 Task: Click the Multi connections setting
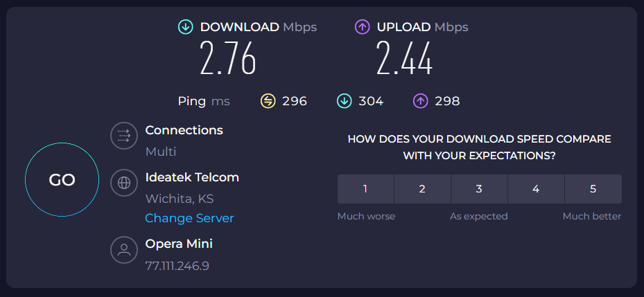(x=161, y=152)
